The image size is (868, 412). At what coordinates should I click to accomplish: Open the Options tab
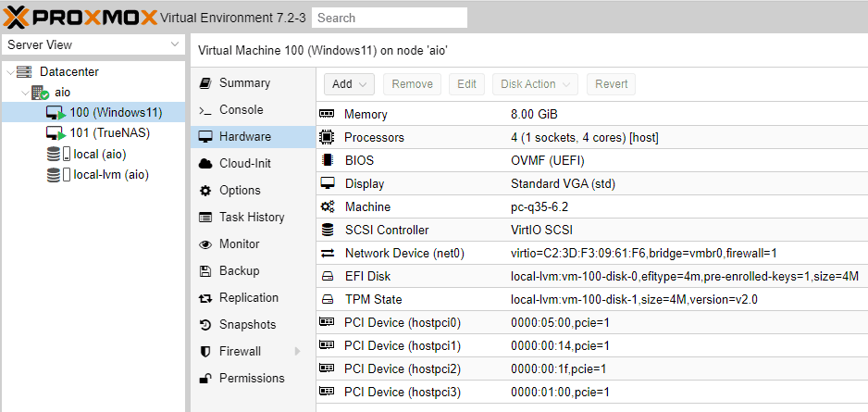(253, 190)
